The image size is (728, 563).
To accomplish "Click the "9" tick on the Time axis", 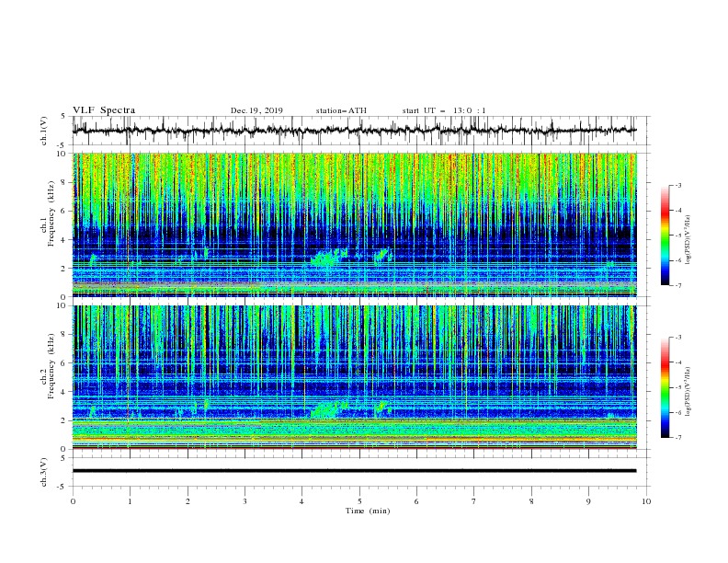I will pos(588,501).
